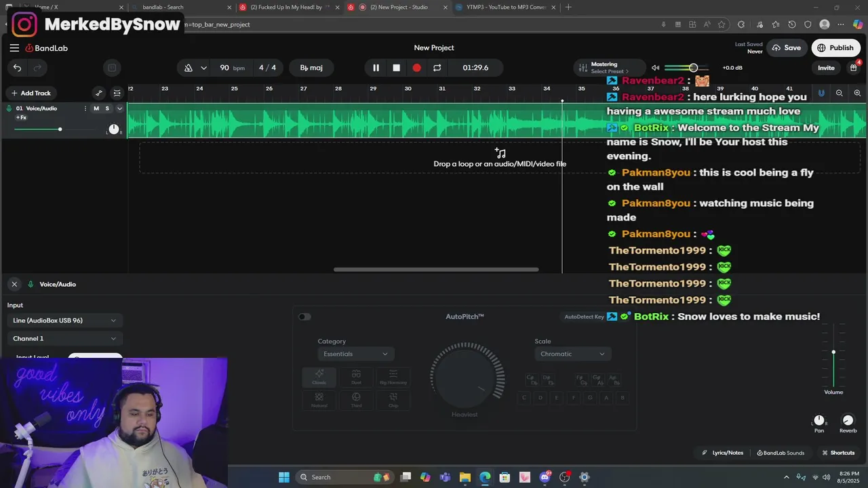
Task: Select the Natural AutoPitch preset
Action: 319,400
